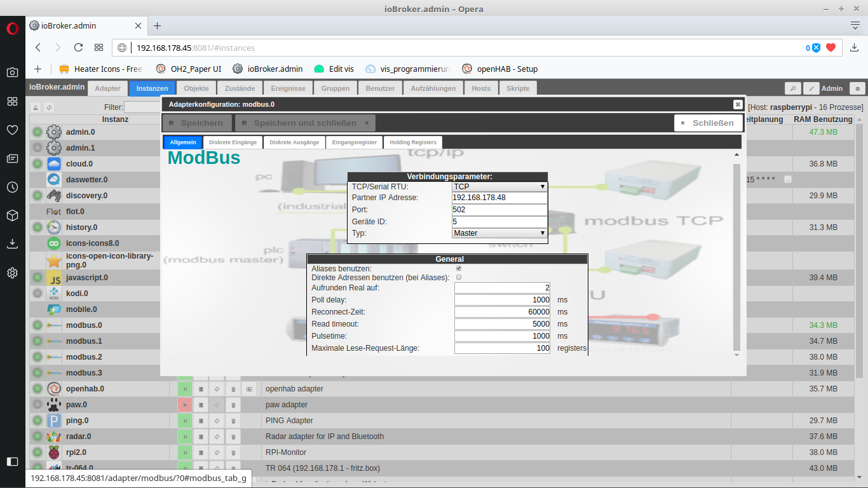
Task: Open Snapshot camera in Opera sidebar
Action: pos(12,72)
